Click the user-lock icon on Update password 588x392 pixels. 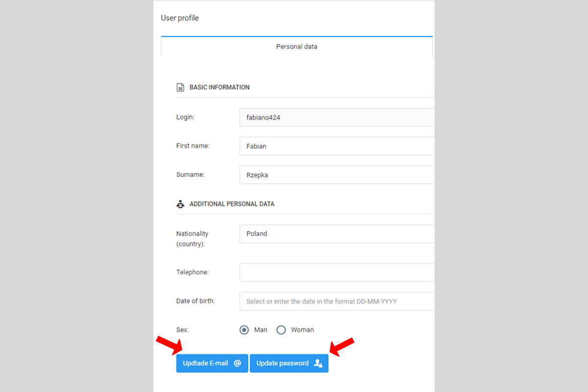(x=318, y=364)
